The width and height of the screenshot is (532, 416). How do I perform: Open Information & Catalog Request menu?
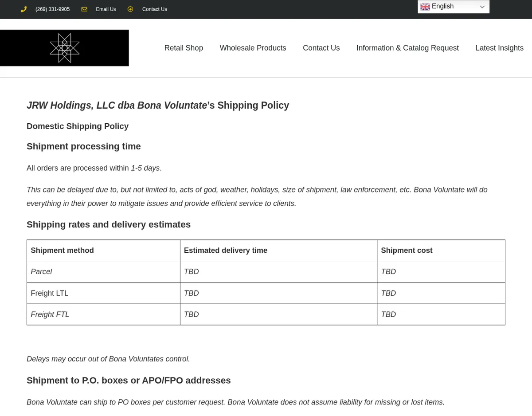[x=407, y=48]
